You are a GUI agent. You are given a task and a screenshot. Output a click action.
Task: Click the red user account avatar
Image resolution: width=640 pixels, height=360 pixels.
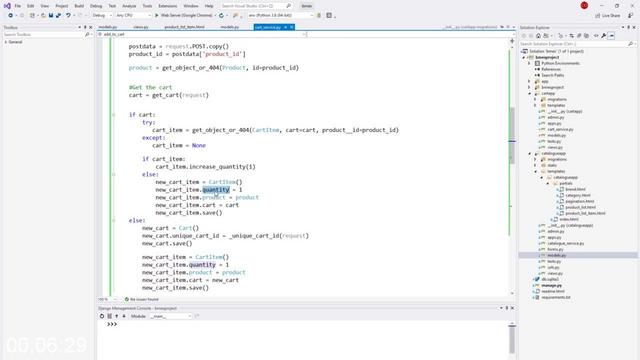(584, 6)
